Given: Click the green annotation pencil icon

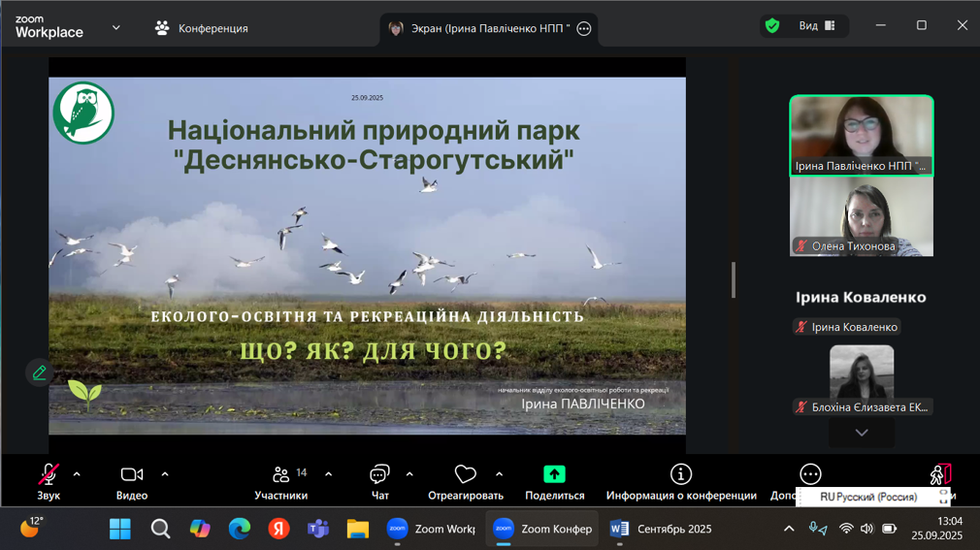Looking at the screenshot, I should pos(39,372).
